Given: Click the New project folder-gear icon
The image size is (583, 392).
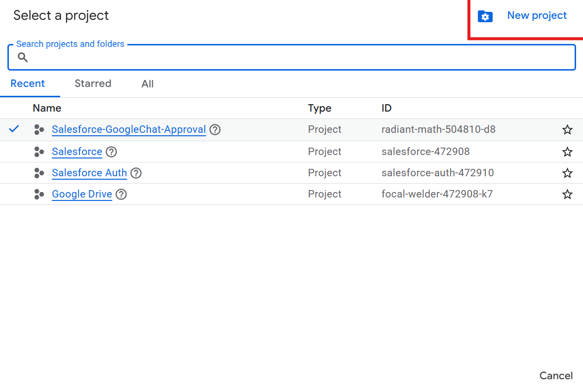Looking at the screenshot, I should point(485,16).
